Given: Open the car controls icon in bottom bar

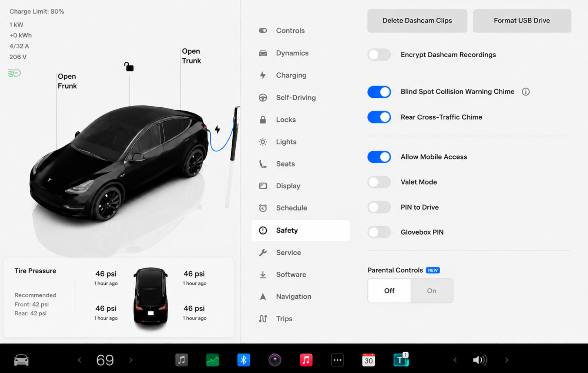Looking at the screenshot, I should (x=21, y=360).
